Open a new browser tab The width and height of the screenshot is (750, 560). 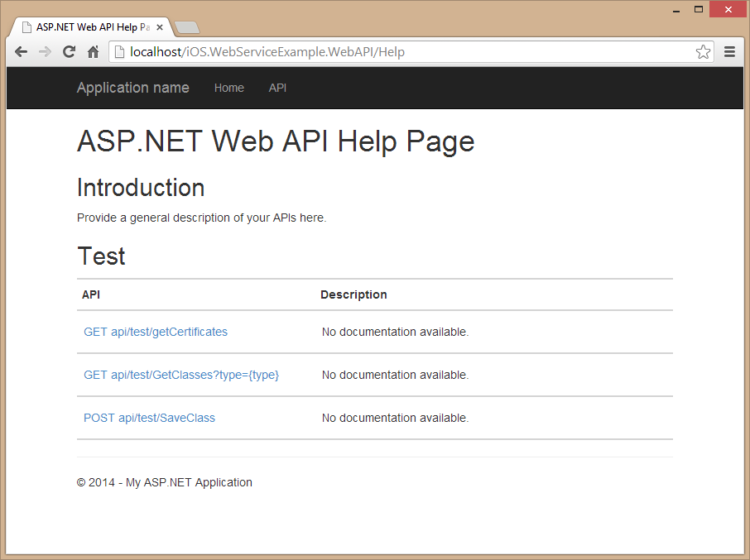point(187,28)
